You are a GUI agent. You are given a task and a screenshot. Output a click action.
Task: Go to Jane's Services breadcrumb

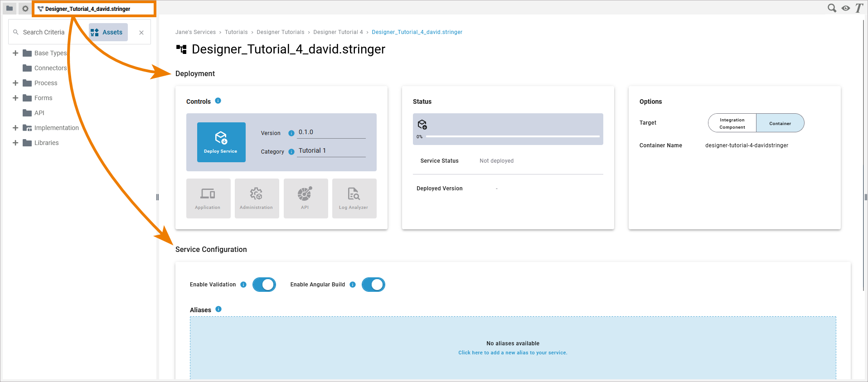(195, 32)
